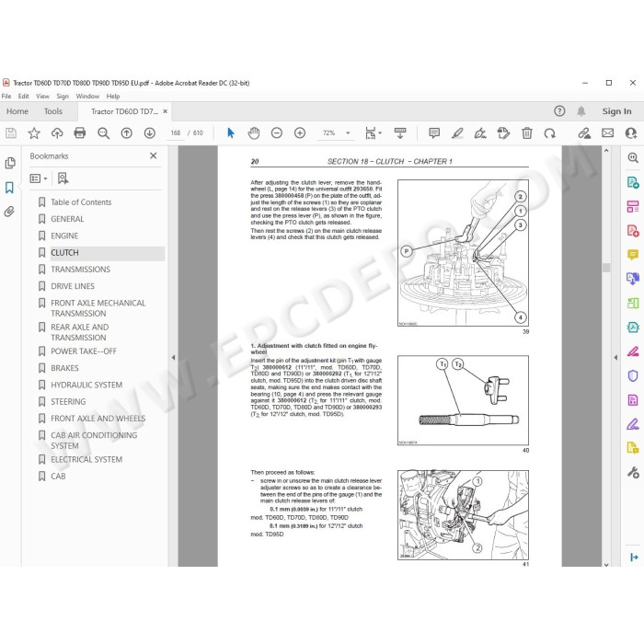The height and width of the screenshot is (644, 644).
Task: Open more tools wrench icon
Action: (x=633, y=472)
